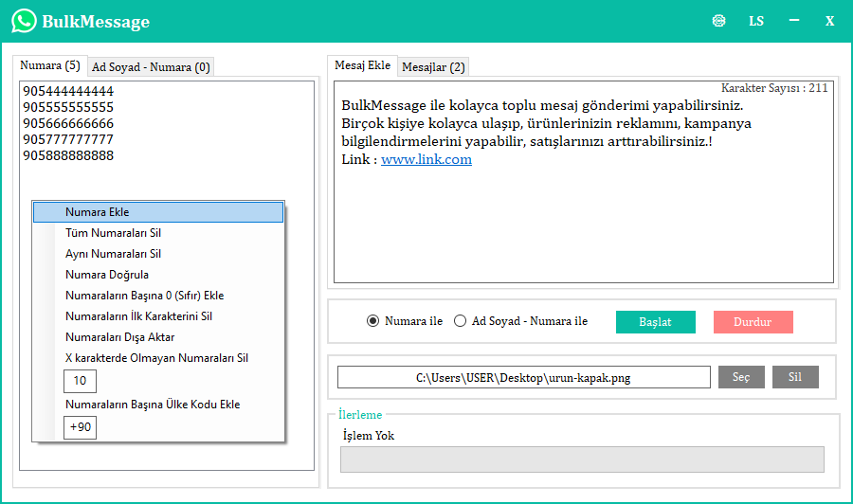
Task: Click "Aynı Numaraları Sil" in the menu
Action: (x=113, y=254)
